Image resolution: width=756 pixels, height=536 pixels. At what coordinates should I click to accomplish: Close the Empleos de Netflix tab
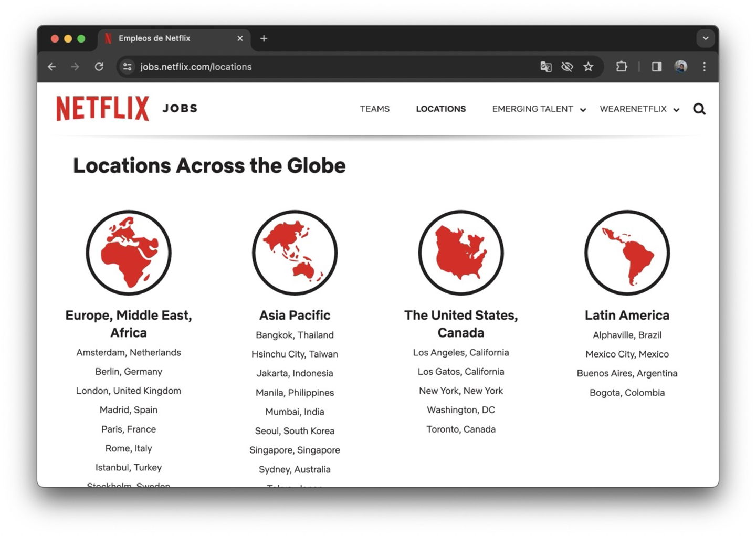click(x=240, y=38)
